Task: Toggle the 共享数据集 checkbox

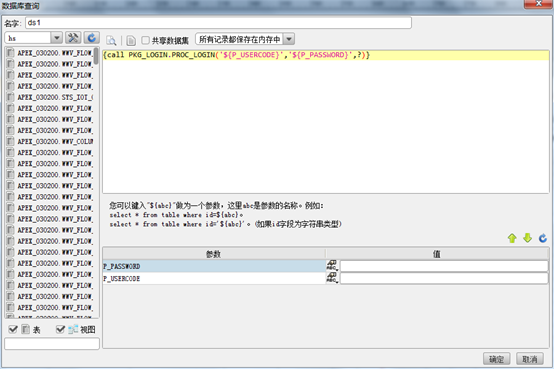Action: tap(145, 40)
